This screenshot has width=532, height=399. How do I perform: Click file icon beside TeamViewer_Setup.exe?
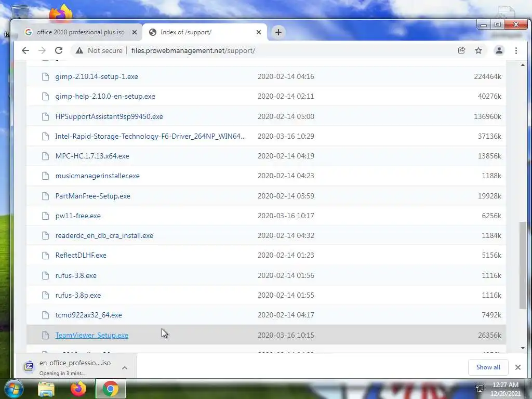coord(45,335)
